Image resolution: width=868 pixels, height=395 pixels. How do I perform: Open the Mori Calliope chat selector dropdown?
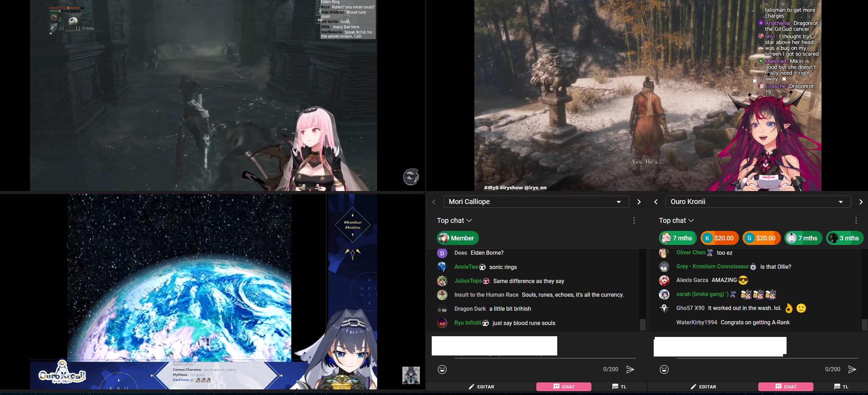536,202
